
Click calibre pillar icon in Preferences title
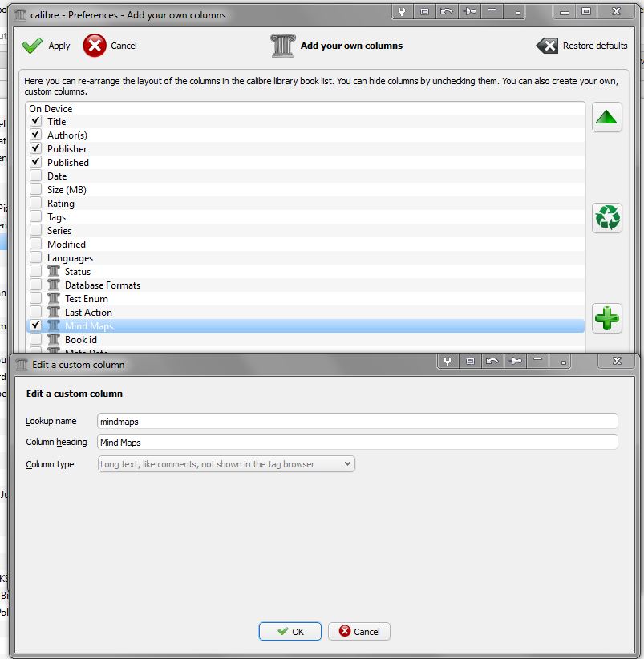20,14
